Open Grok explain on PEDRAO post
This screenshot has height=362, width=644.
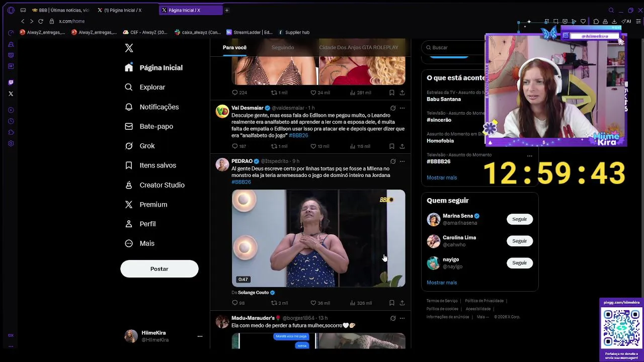tap(393, 161)
